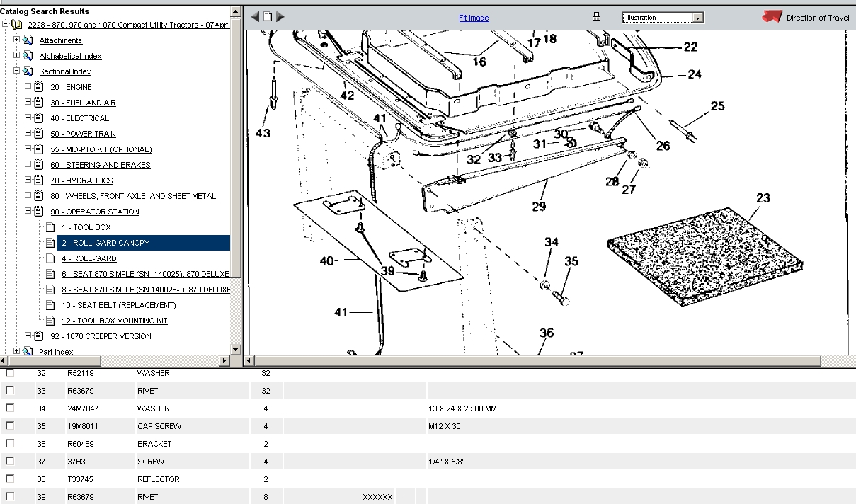Click the print icon in illustration toolbar

(596, 17)
